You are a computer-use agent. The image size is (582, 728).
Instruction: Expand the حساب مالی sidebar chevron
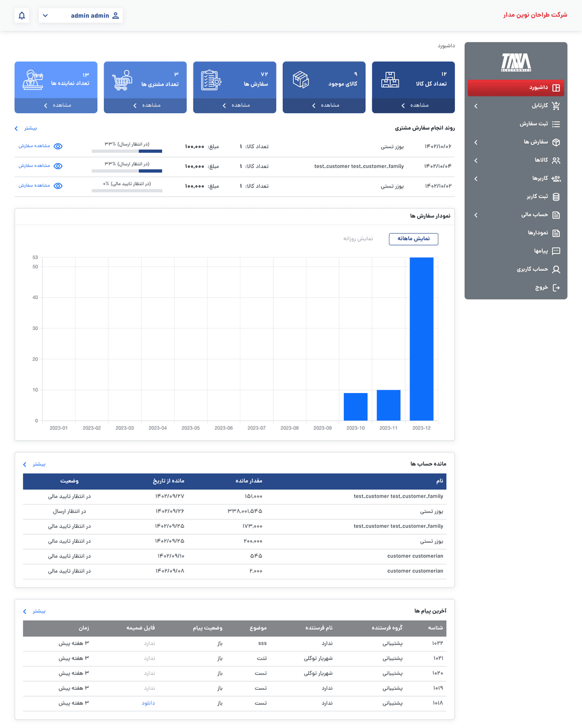click(x=476, y=215)
